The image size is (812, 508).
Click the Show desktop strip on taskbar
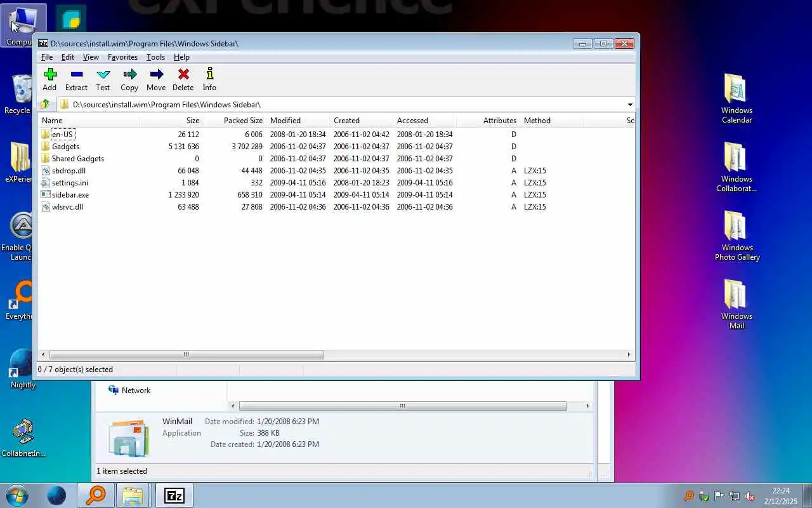tap(807, 495)
